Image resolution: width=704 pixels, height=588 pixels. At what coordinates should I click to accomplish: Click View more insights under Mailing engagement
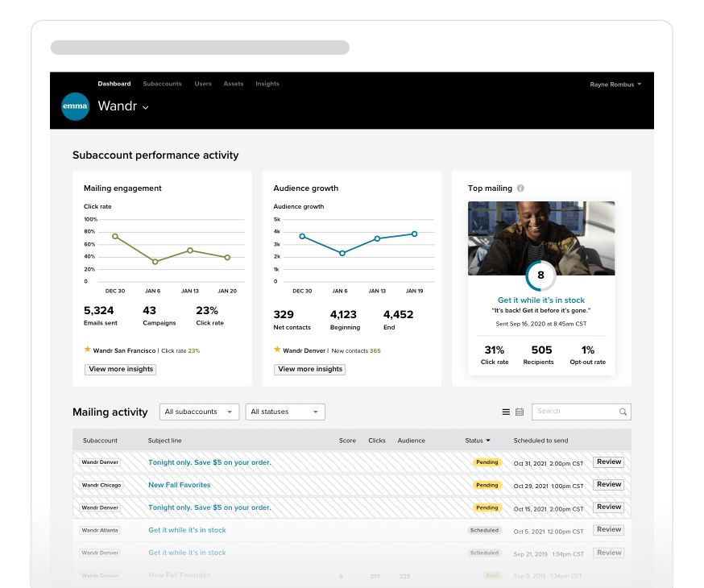120,369
